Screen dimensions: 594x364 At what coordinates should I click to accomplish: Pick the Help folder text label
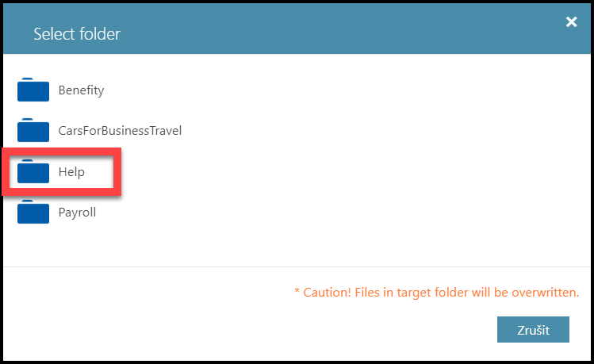pyautogui.click(x=71, y=172)
